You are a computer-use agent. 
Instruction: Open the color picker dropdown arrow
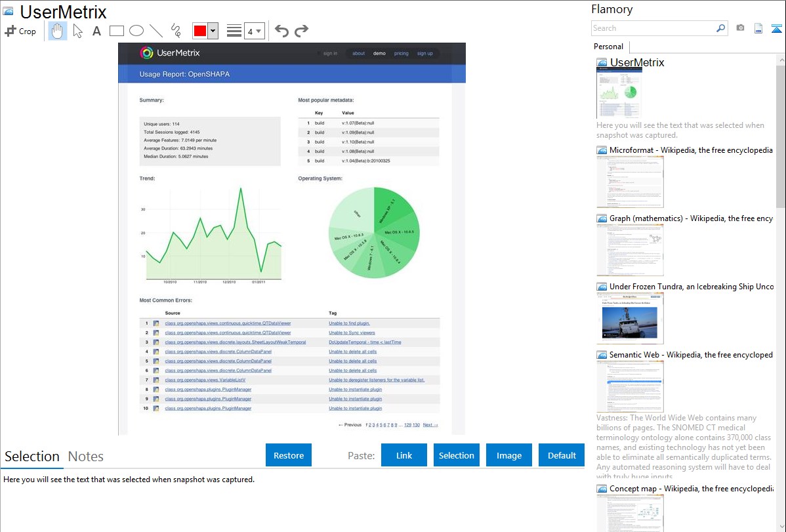[213, 31]
